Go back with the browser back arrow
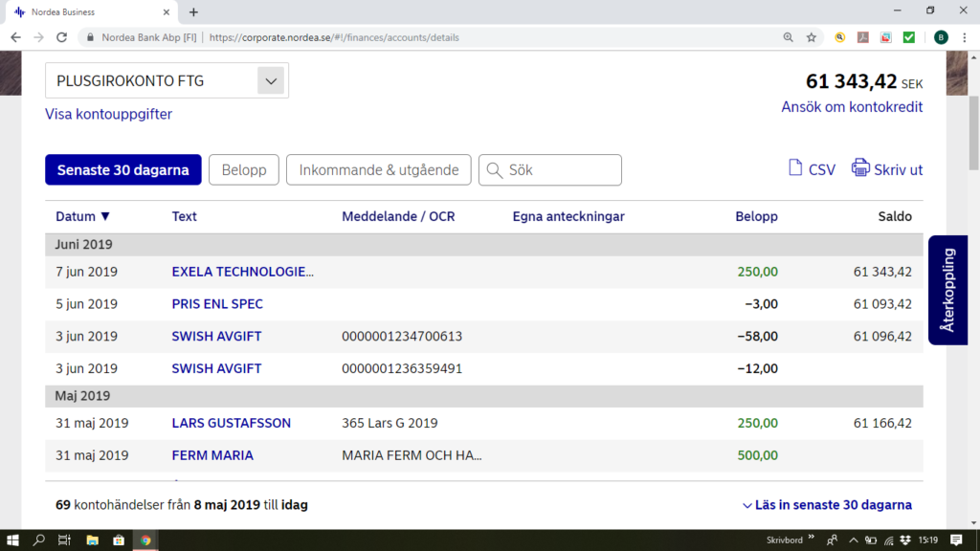Screen dimensions: 980x551 coord(15,37)
